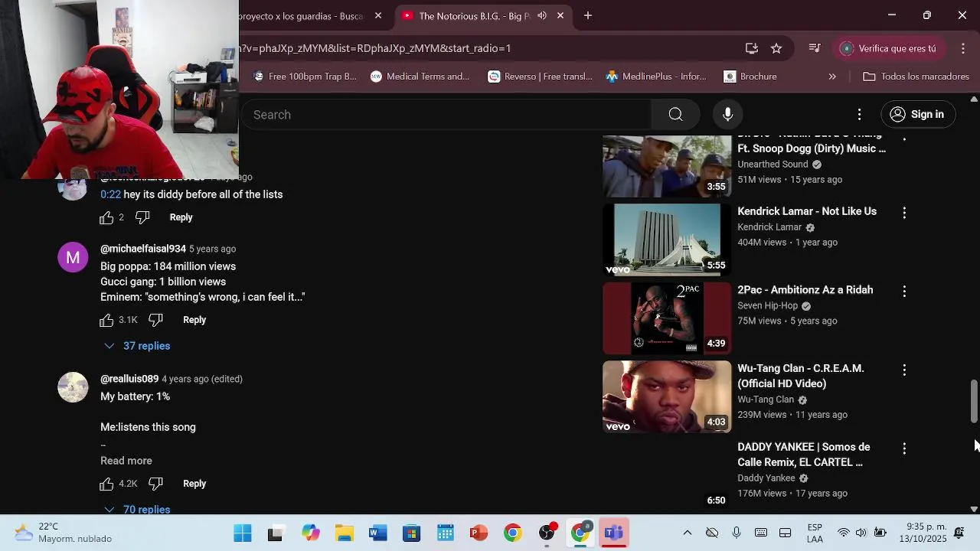Mute the Notorious B.I.G. tab audio
The height and width of the screenshot is (551, 980).
point(542,15)
